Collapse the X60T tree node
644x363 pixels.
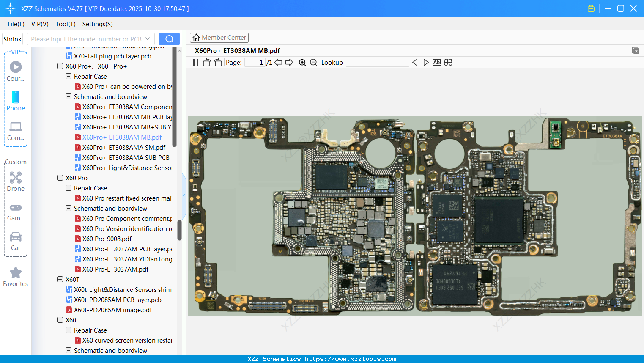click(x=60, y=280)
